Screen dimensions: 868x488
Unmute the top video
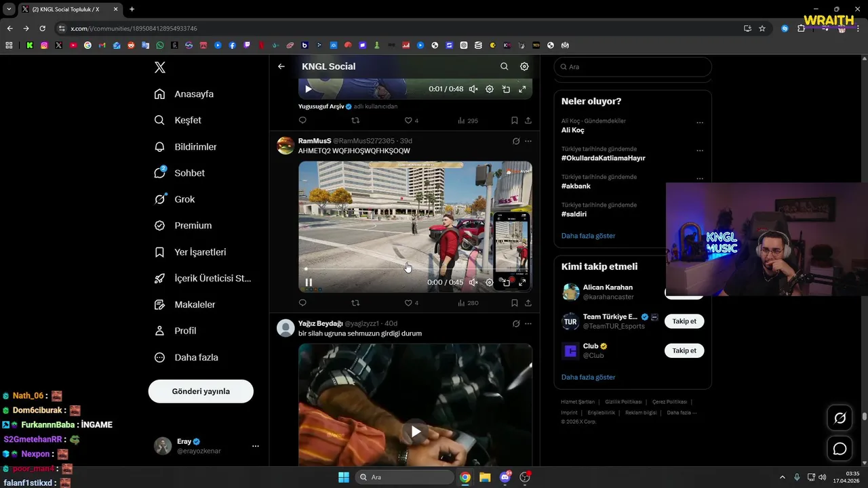473,89
